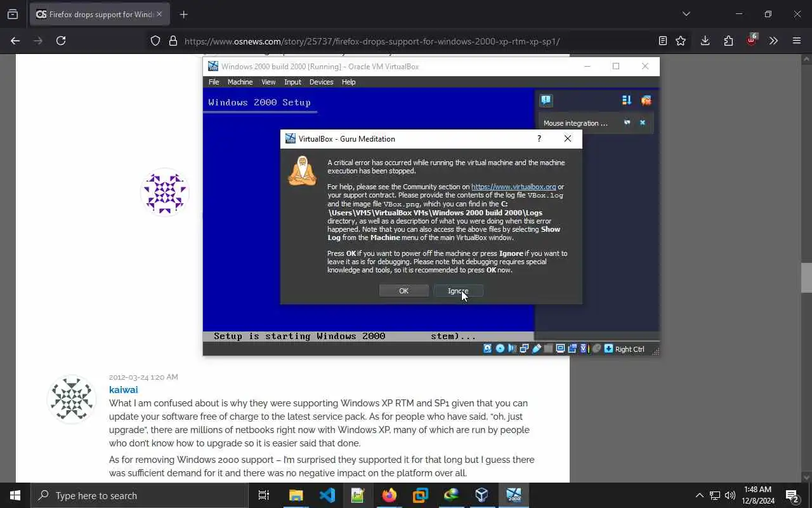
Task: Click the USB status bar indicator
Action: point(537,349)
